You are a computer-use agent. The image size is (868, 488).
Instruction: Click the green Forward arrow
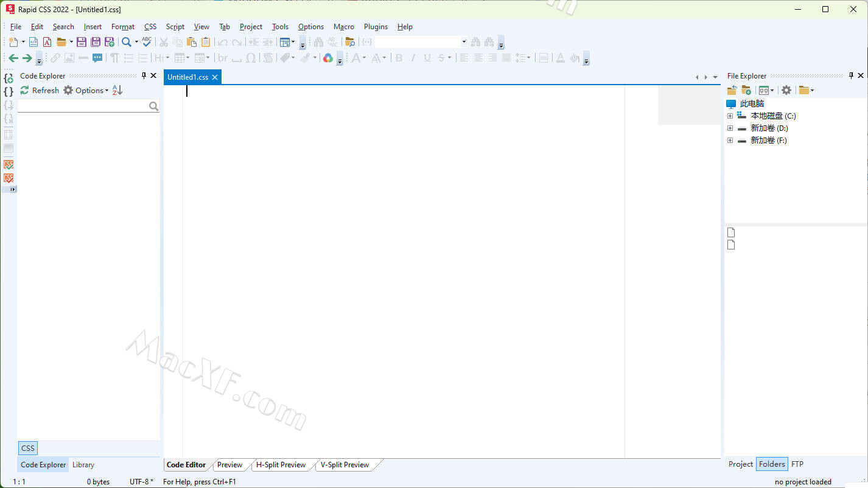click(x=27, y=58)
